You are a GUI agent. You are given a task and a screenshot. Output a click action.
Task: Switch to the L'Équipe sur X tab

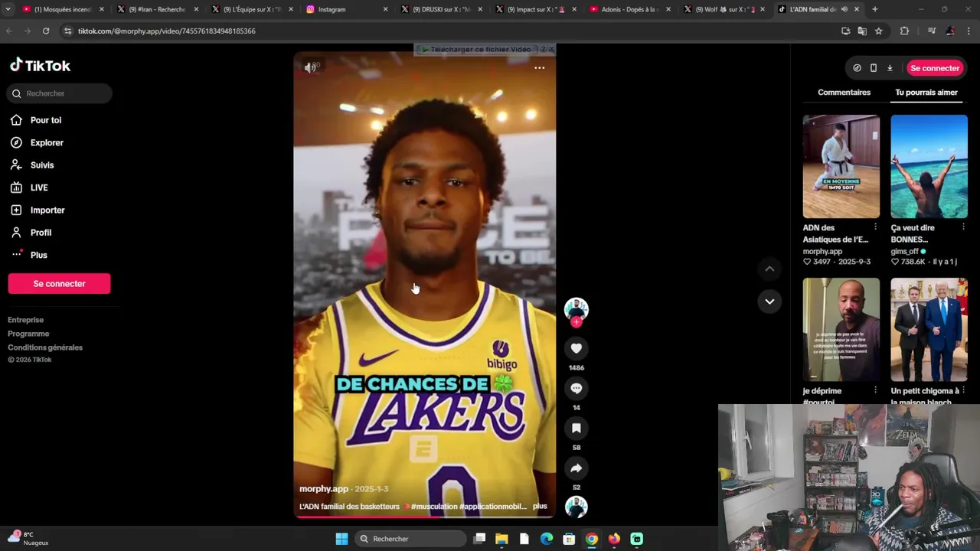pos(253,9)
